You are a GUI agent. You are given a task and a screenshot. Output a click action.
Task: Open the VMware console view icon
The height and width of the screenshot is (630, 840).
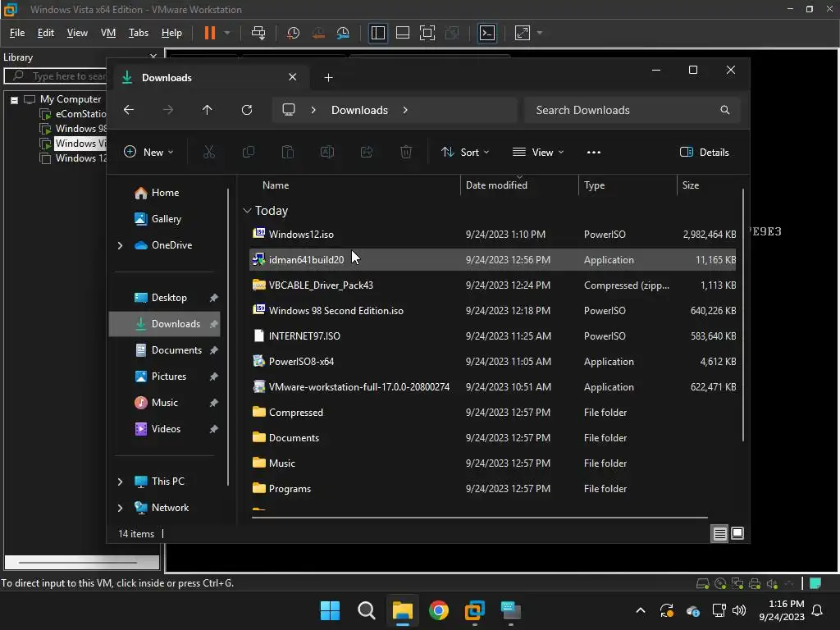[x=487, y=33]
